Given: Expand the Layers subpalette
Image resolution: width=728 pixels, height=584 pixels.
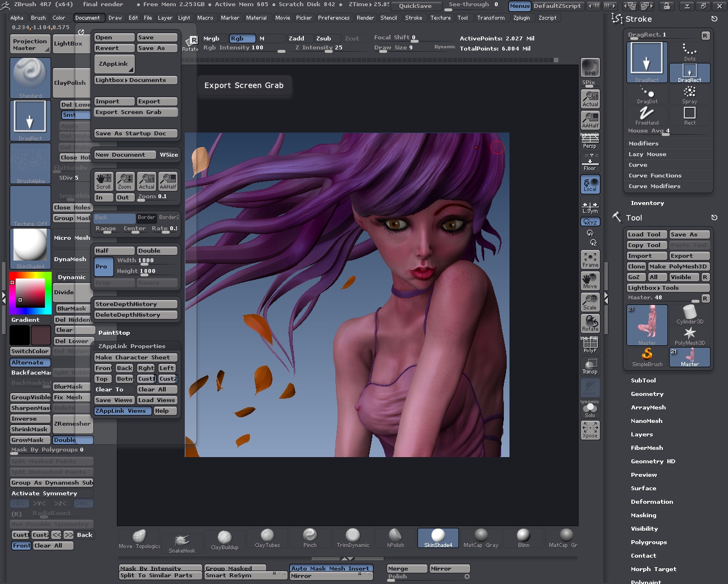Looking at the screenshot, I should click(641, 435).
